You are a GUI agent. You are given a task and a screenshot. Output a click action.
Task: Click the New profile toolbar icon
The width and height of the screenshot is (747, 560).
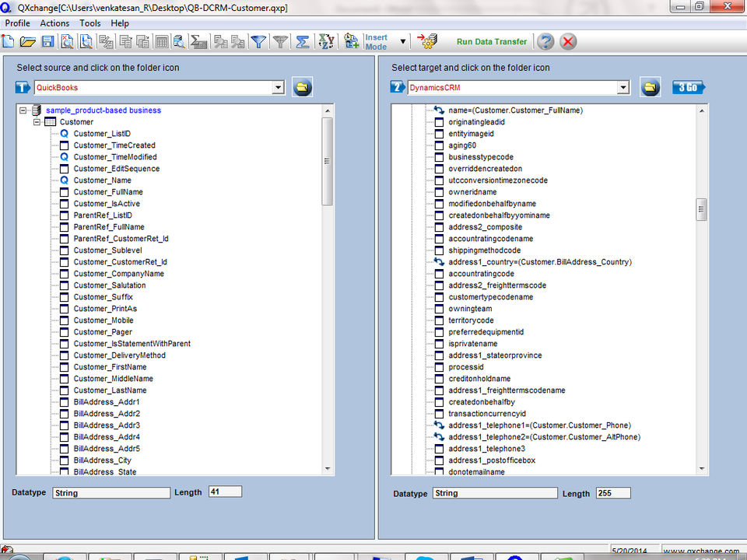(9, 42)
